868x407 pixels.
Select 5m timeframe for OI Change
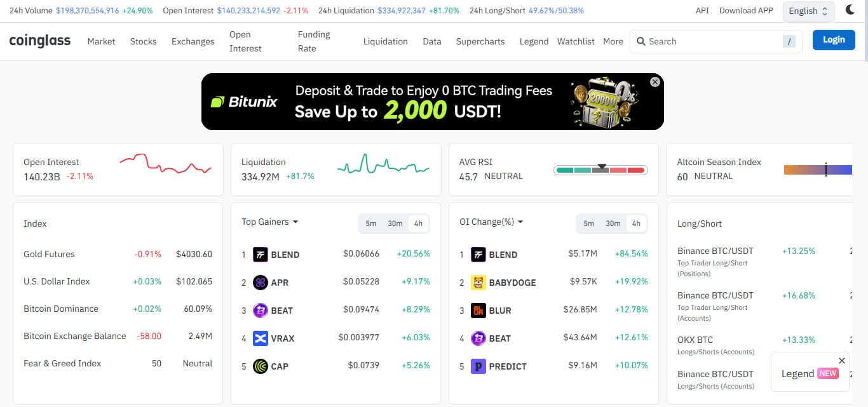[x=589, y=224]
